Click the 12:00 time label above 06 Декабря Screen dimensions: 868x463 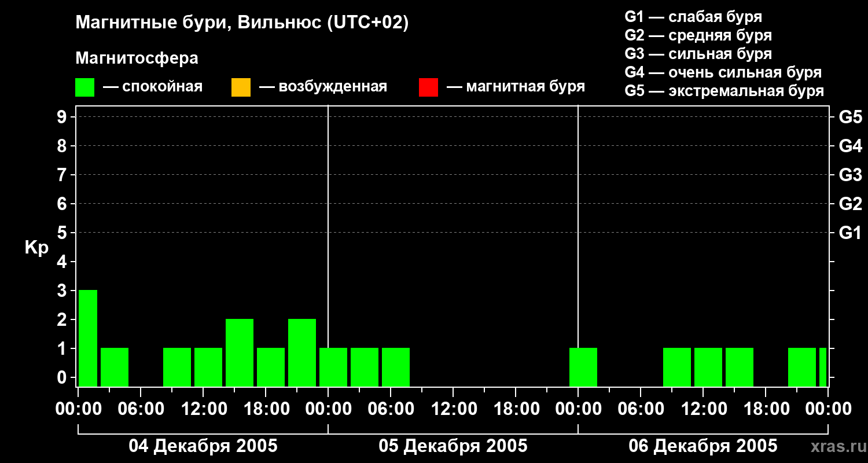pos(703,409)
